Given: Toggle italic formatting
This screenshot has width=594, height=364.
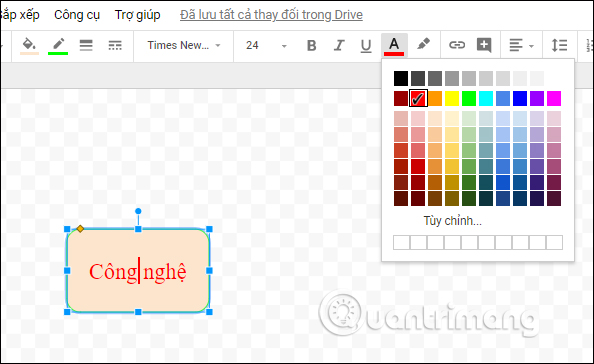Looking at the screenshot, I should [x=339, y=45].
